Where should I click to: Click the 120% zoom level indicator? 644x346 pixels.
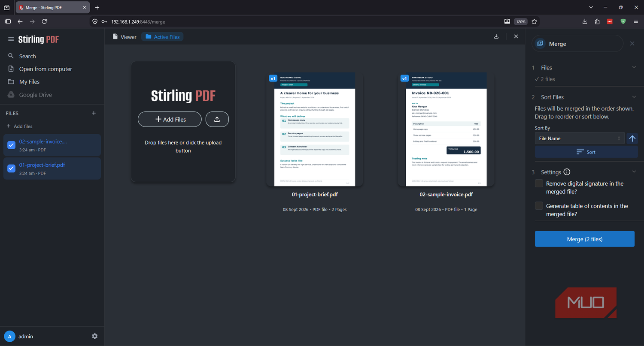tap(521, 21)
